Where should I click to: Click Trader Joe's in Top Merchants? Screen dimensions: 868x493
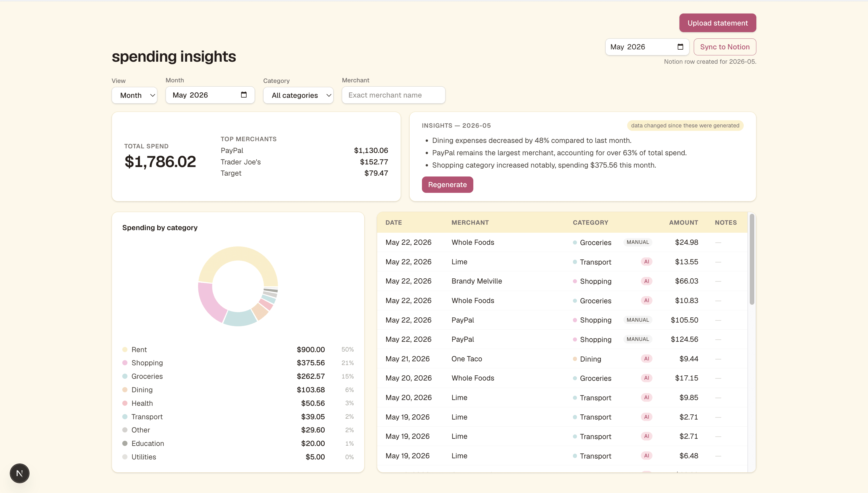pyautogui.click(x=241, y=162)
